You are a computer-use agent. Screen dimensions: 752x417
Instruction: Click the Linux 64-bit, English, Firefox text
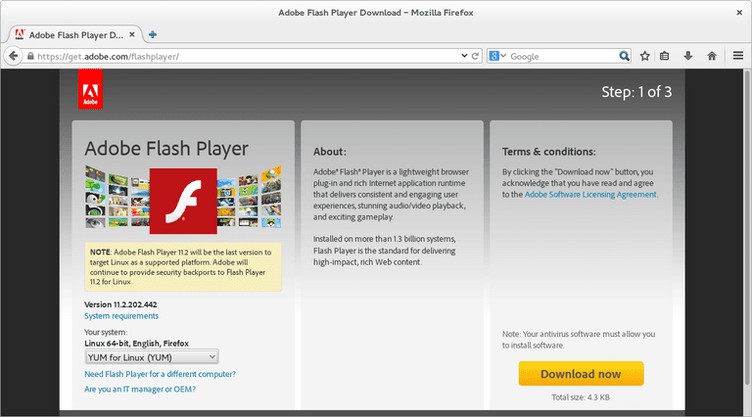(136, 343)
